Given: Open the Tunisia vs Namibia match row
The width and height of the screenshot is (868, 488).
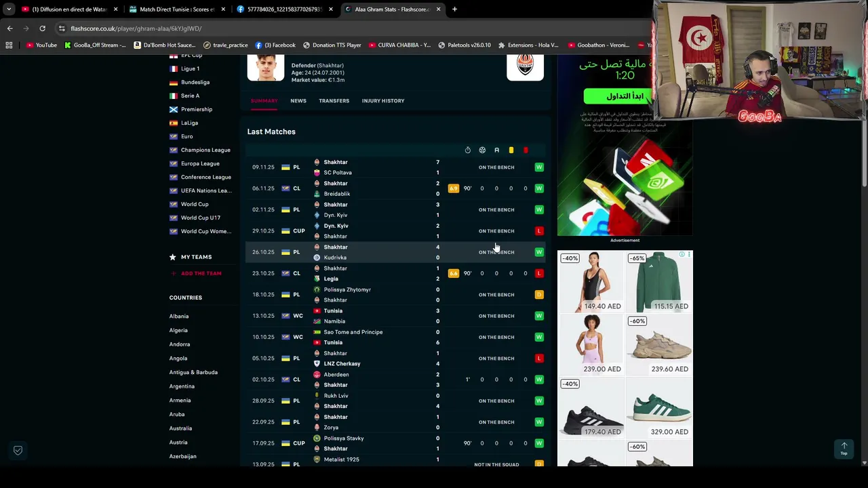Looking at the screenshot, I should click(395, 316).
